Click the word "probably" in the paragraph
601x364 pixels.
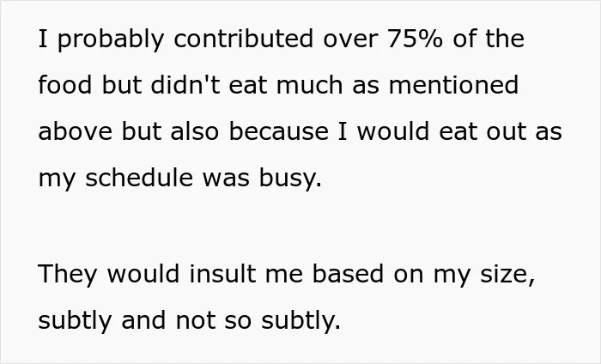click(111, 39)
